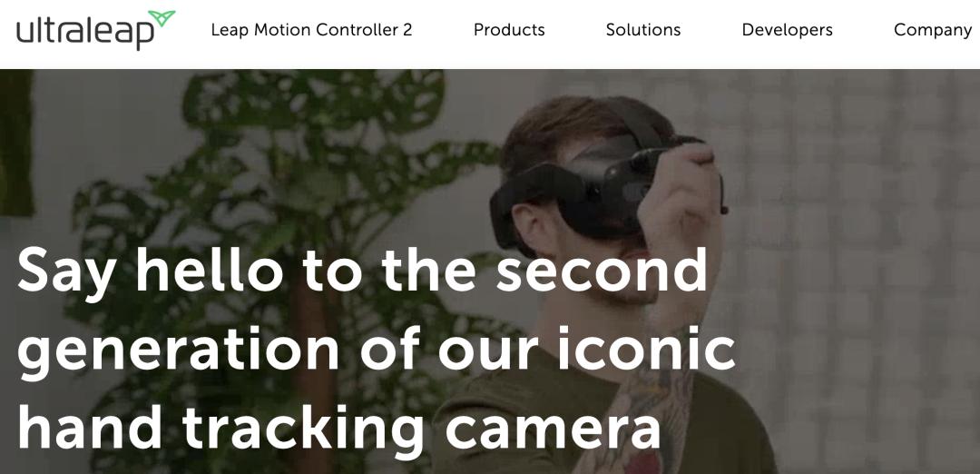The image size is (980, 474).
Task: Click the ultraleap wordmark to go home
Action: [85, 33]
